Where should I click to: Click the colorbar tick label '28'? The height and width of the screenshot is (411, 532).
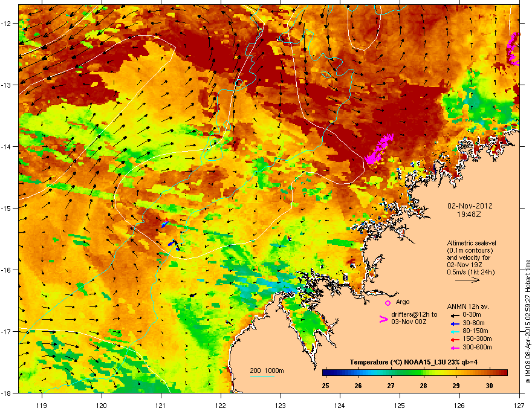(x=423, y=386)
